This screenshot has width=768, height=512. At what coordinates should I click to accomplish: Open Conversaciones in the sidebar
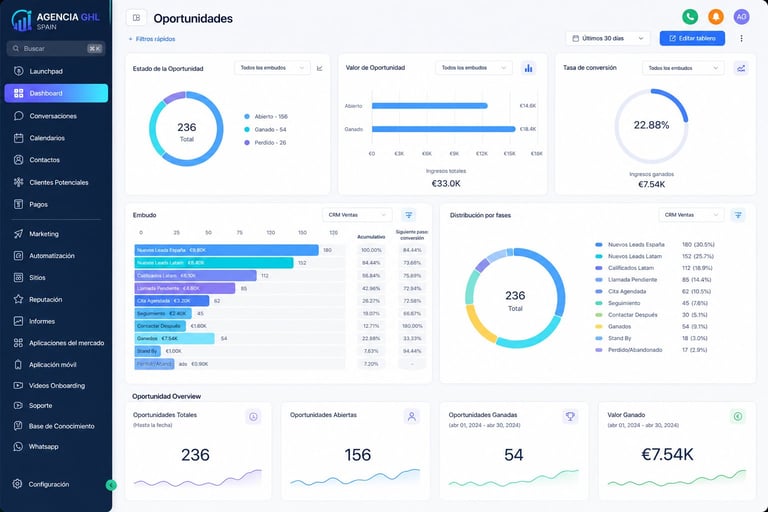click(x=56, y=116)
